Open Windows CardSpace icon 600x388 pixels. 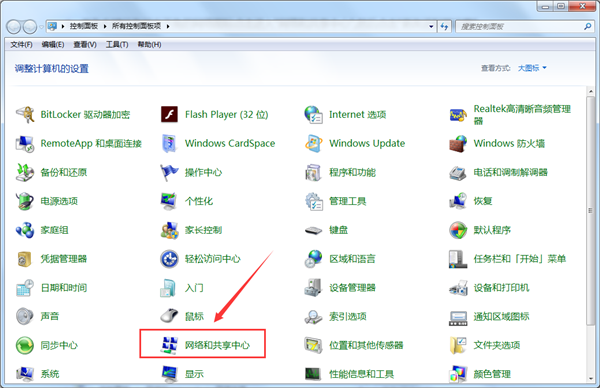coord(169,143)
